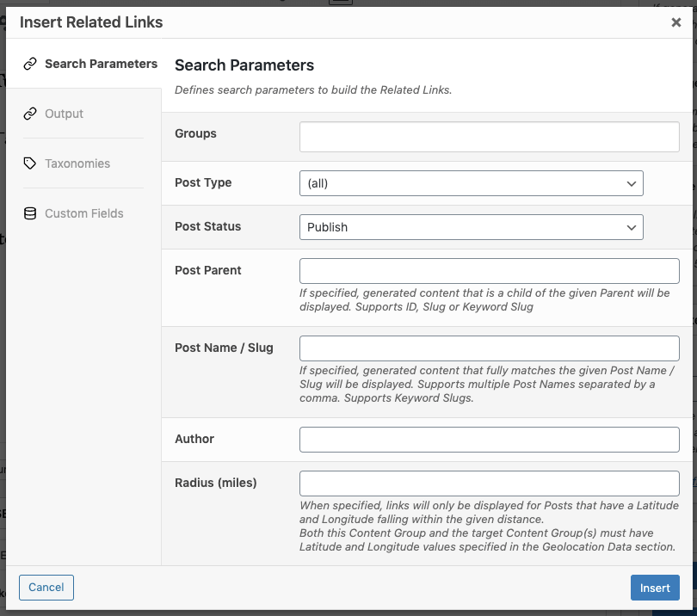
Task: Focus the Post Parent input field
Action: pyautogui.click(x=489, y=270)
